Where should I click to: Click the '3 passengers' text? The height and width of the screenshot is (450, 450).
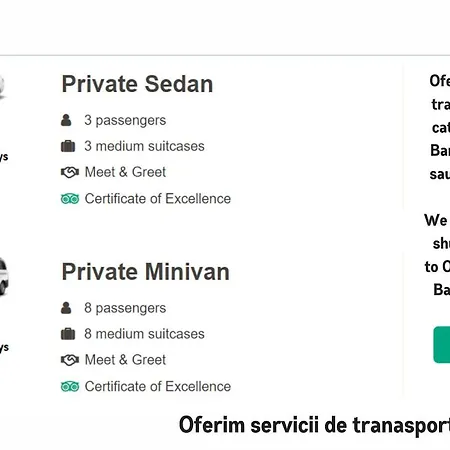coord(125,120)
